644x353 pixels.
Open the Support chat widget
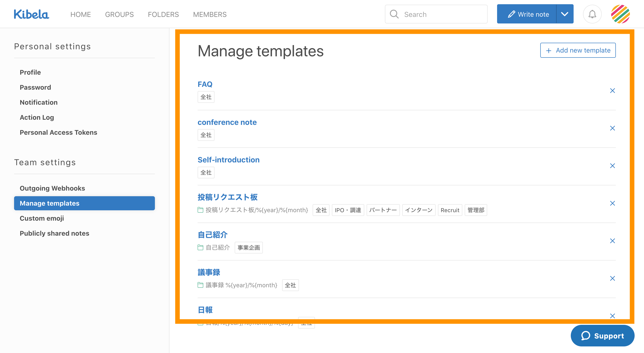click(x=602, y=335)
